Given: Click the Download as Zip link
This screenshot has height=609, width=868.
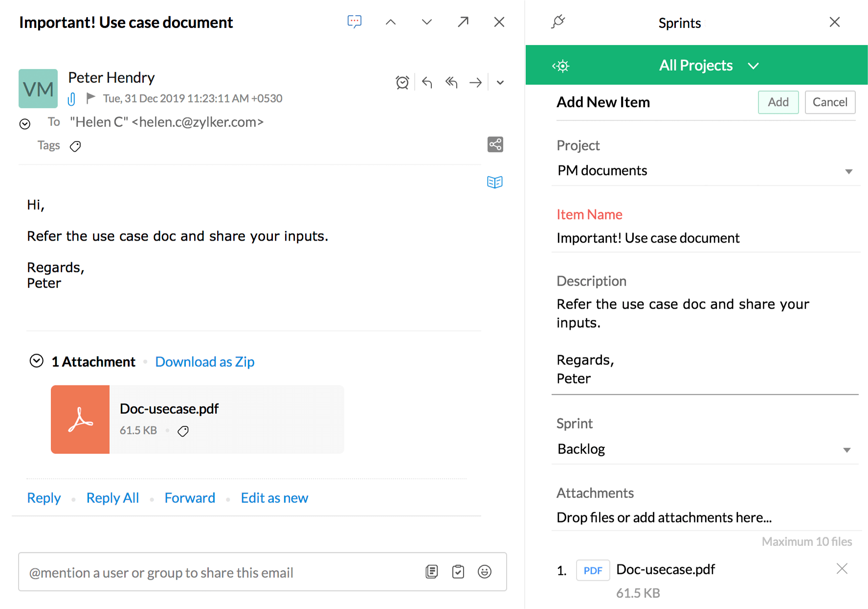Looking at the screenshot, I should 204,361.
